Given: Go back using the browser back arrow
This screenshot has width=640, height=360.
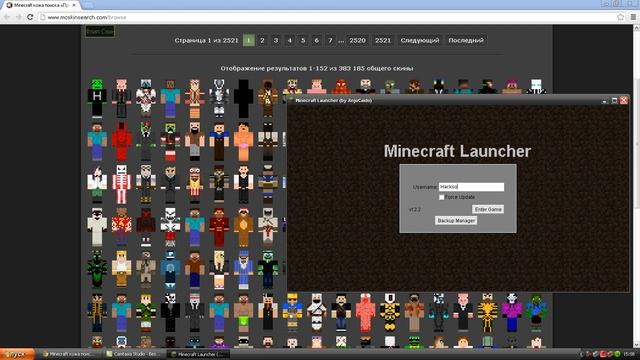Looking at the screenshot, I should [7, 17].
